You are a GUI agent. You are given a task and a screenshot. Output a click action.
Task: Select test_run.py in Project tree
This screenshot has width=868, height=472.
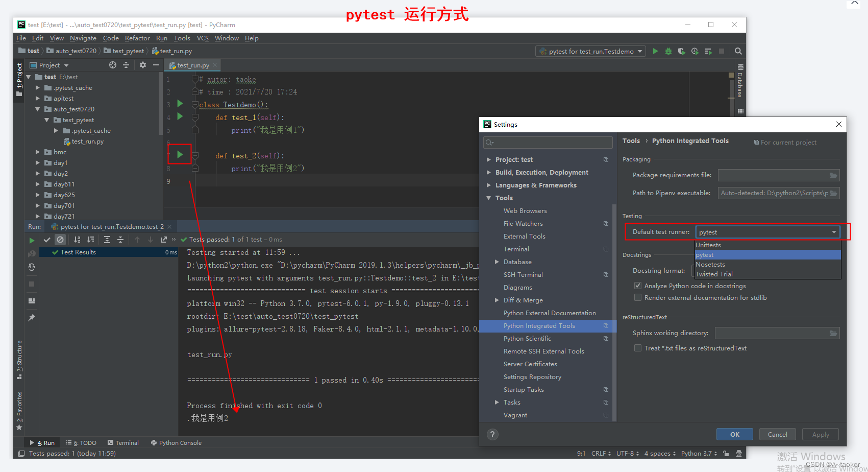[84, 141]
